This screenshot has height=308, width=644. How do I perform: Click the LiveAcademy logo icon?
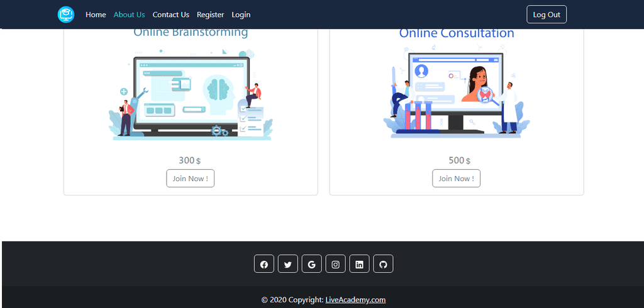(x=65, y=15)
